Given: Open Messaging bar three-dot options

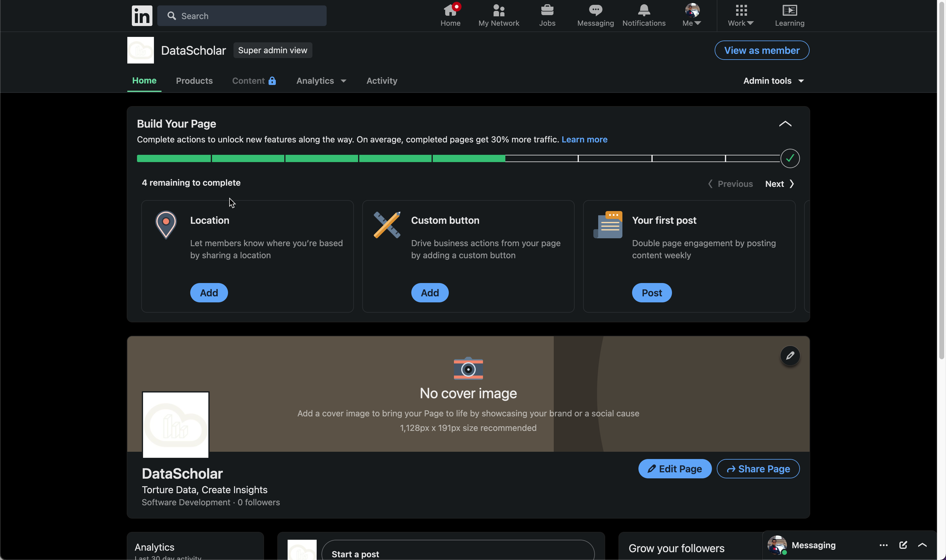Looking at the screenshot, I should tap(883, 545).
